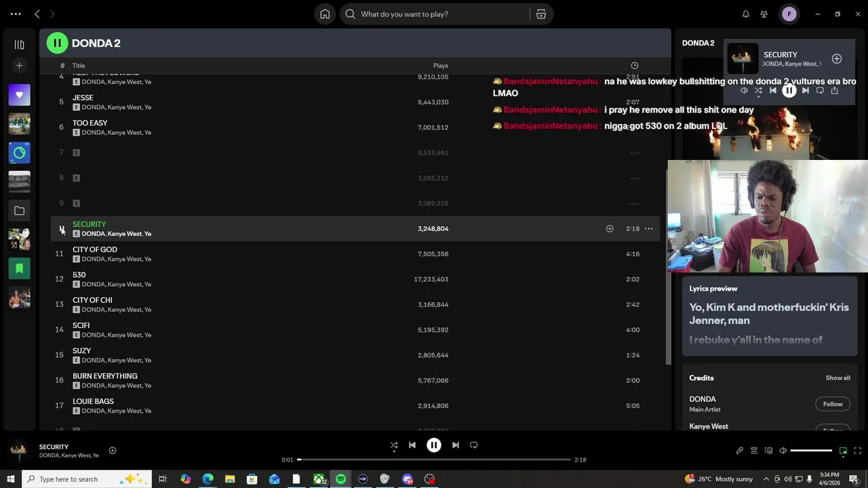
Task: Skip next in the mini player card
Action: coord(805,91)
